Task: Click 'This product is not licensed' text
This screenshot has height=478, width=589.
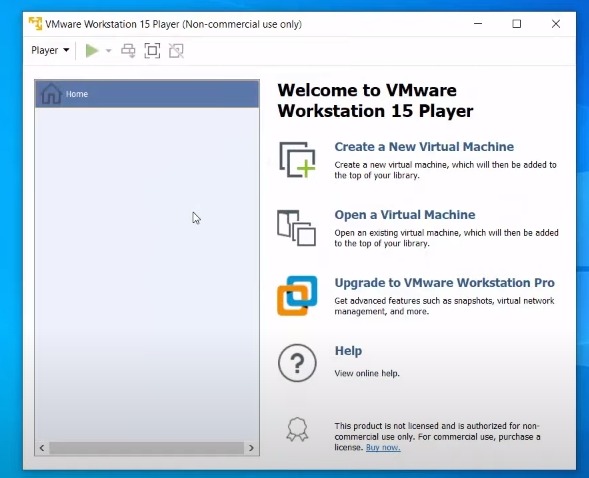Action: pyautogui.click(x=437, y=436)
